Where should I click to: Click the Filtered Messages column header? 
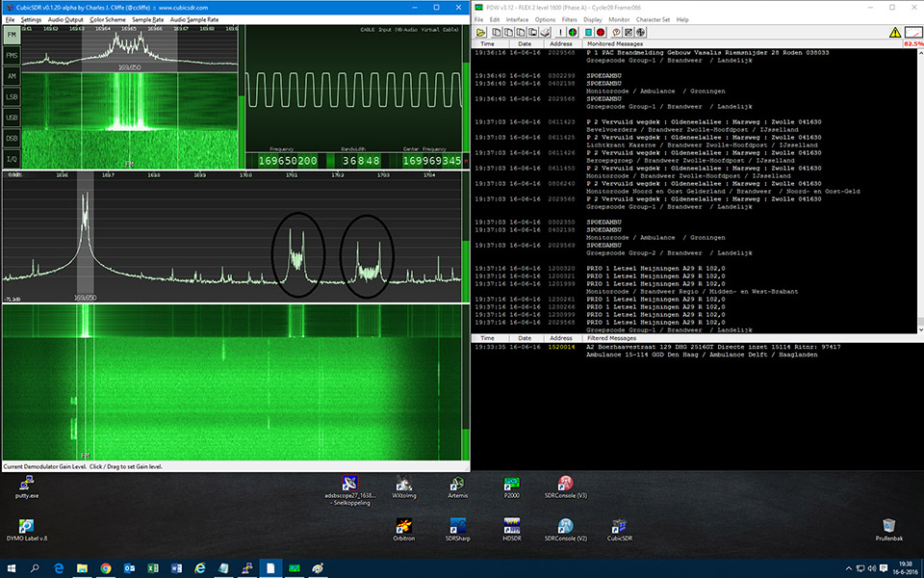pos(612,338)
